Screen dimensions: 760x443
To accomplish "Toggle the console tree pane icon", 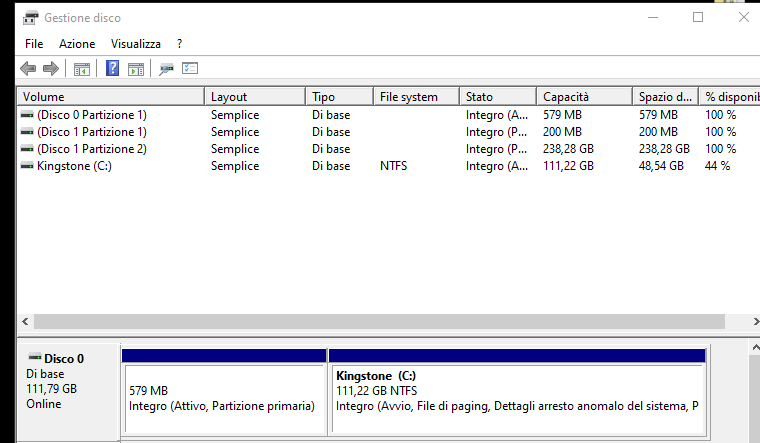I will pos(81,69).
